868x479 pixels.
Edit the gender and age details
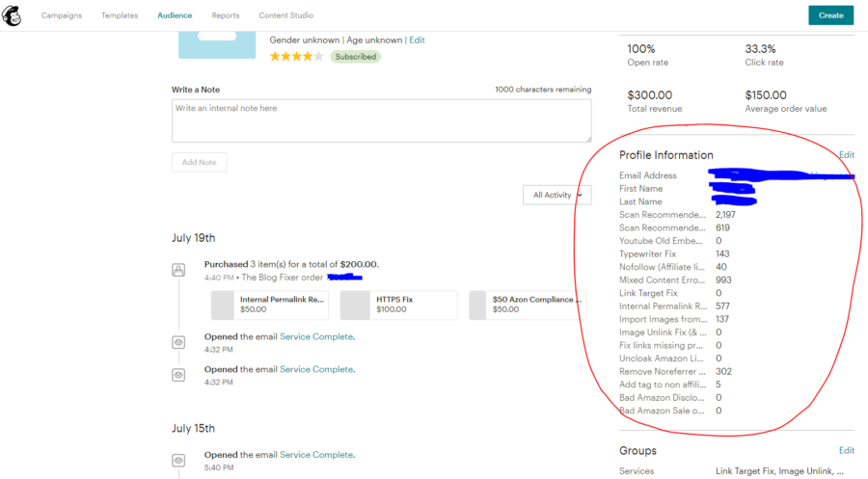[417, 40]
